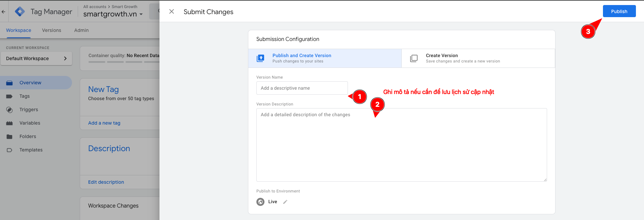644x220 pixels.
Task: Edit the Live environment with pencil icon
Action: tap(285, 202)
